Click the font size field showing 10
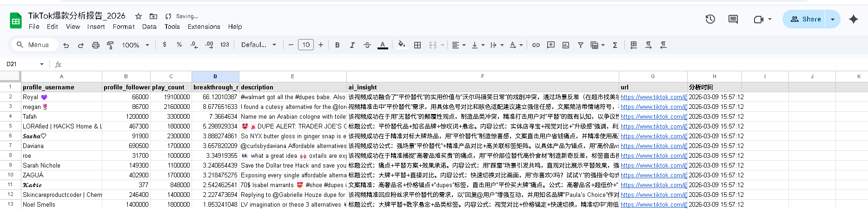Screen dimensions: 868x209 click(x=306, y=45)
